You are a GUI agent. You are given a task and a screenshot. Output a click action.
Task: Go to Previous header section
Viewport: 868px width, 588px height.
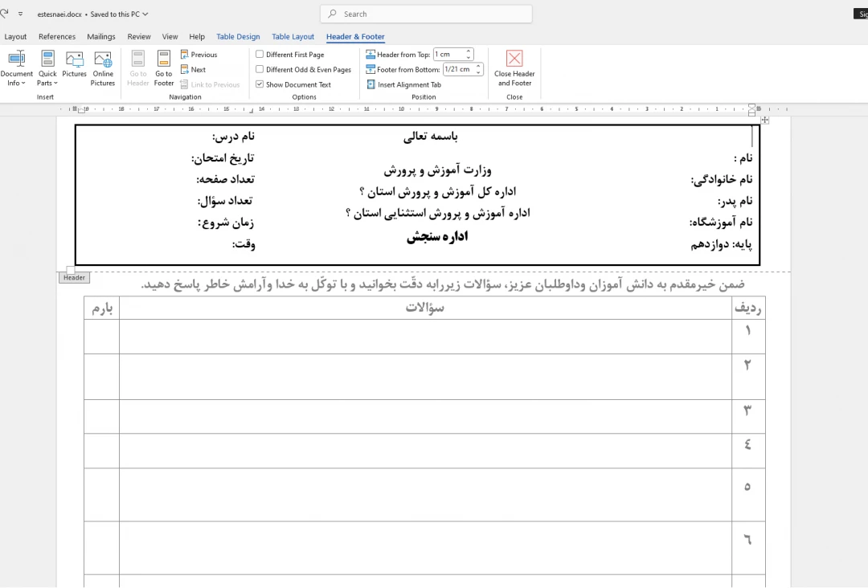click(199, 54)
